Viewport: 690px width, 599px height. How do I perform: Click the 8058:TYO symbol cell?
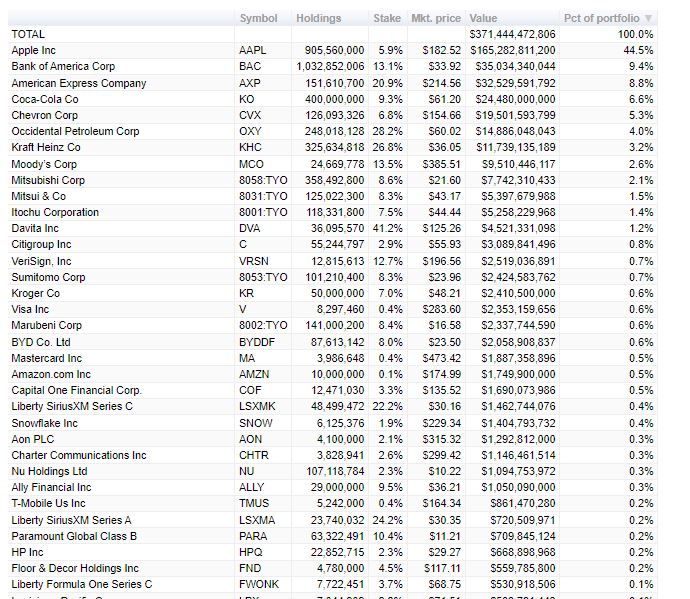click(263, 180)
